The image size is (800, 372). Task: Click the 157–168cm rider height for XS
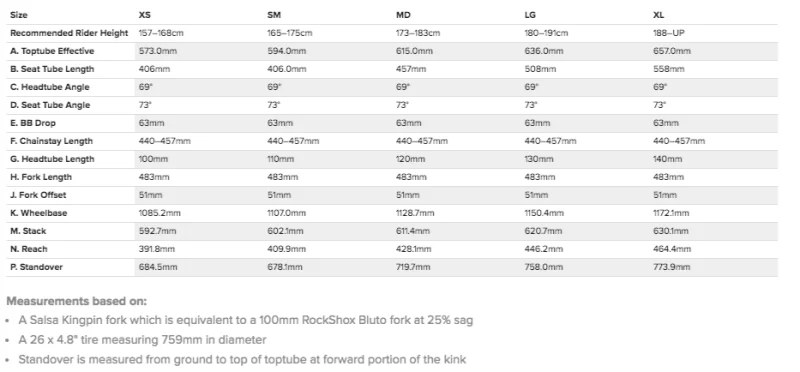pos(161,33)
